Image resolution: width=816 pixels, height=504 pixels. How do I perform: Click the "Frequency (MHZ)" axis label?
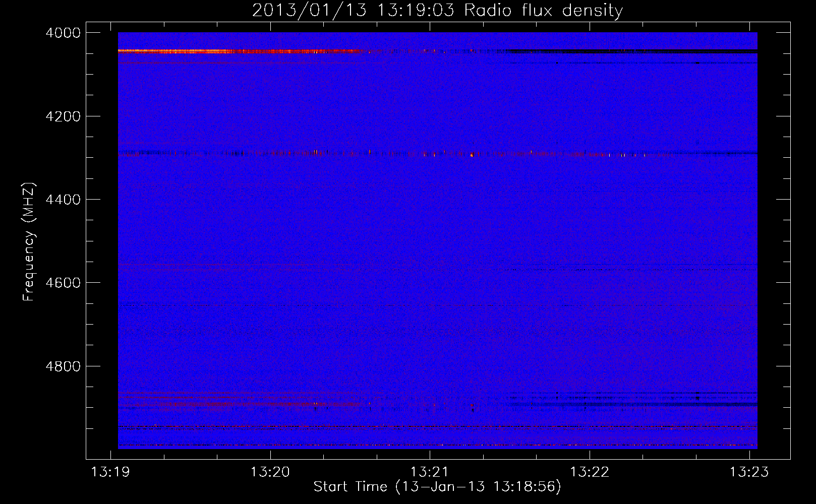pos(29,242)
